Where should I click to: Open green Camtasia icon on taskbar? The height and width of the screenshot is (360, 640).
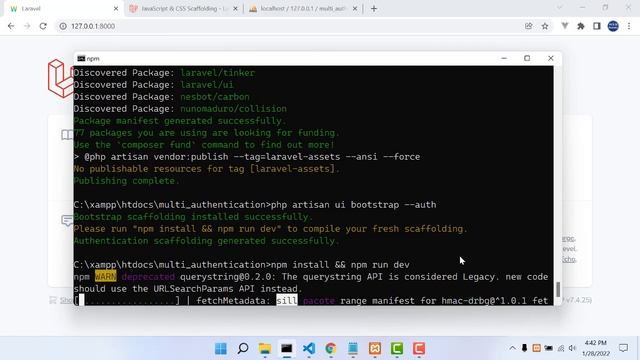[397, 349]
